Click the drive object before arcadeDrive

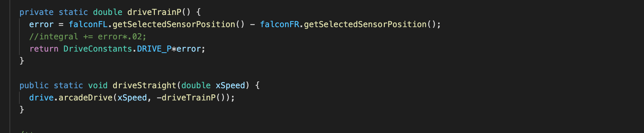[x=41, y=98]
